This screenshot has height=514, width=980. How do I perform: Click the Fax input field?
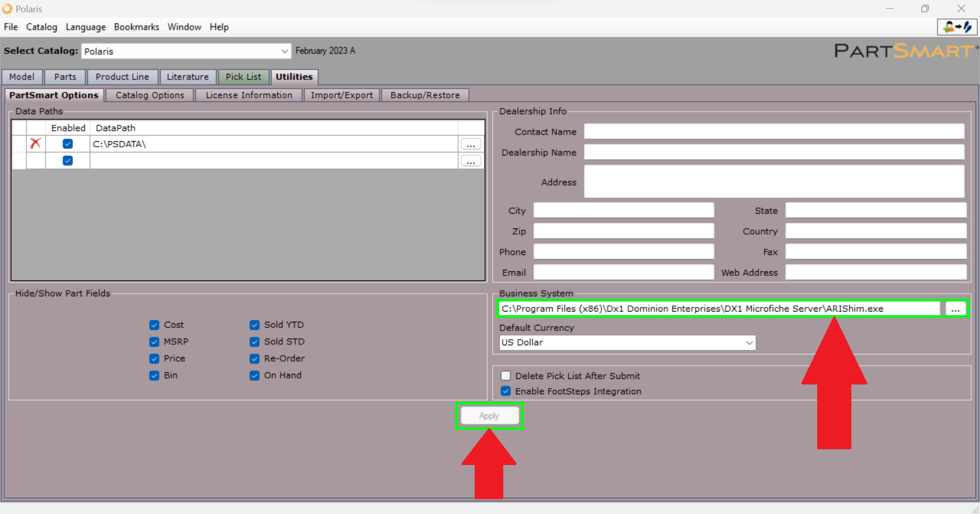tap(876, 251)
